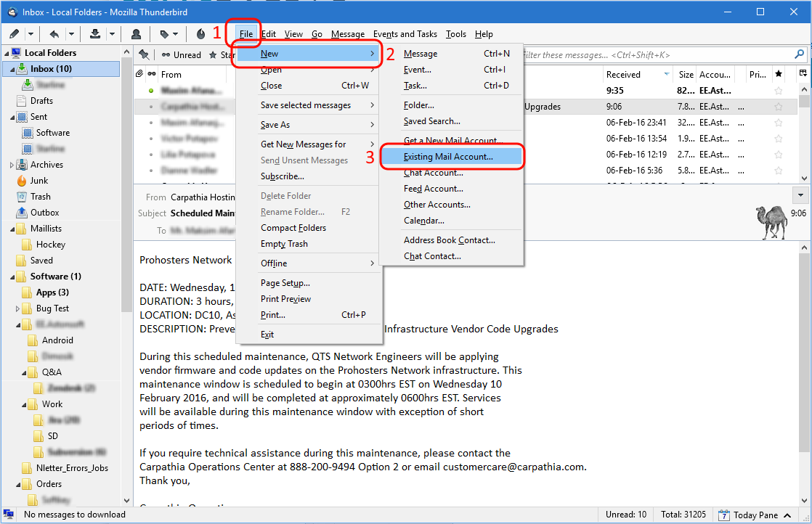Click inside the Filter these messages field

658,55
